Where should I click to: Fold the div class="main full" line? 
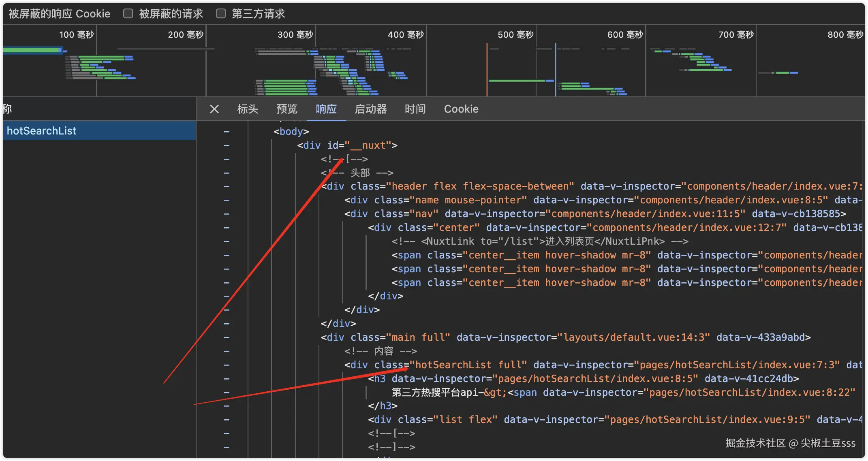(x=227, y=337)
